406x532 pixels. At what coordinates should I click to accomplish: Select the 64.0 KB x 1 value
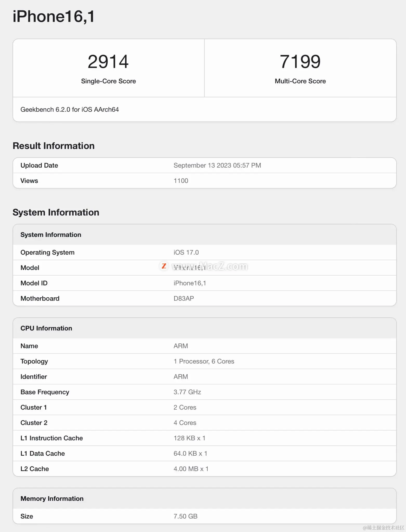(190, 453)
